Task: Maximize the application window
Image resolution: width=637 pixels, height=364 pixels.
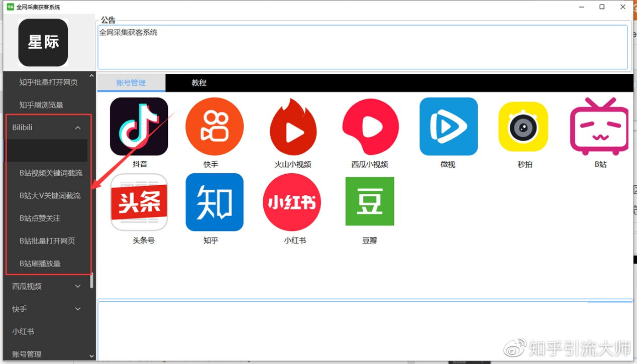Action: coord(602,7)
